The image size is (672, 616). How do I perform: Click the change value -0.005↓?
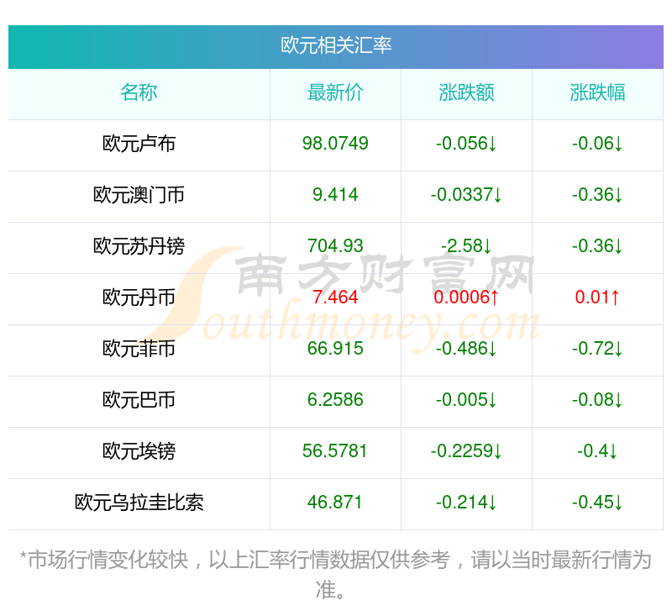pyautogui.click(x=466, y=399)
